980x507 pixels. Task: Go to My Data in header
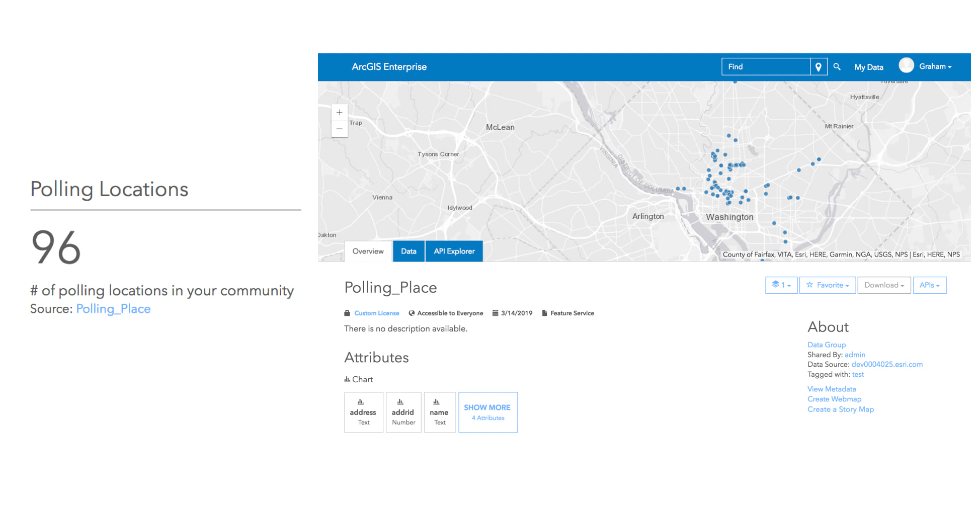tap(869, 67)
